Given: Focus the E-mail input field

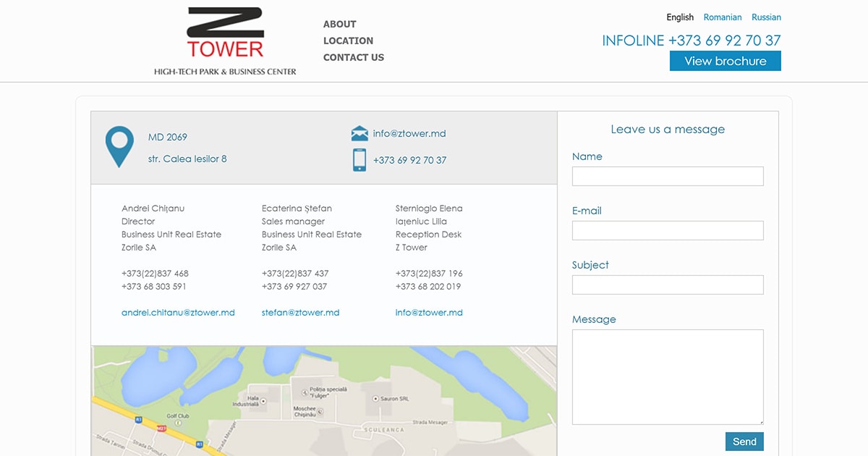Looking at the screenshot, I should click(668, 230).
